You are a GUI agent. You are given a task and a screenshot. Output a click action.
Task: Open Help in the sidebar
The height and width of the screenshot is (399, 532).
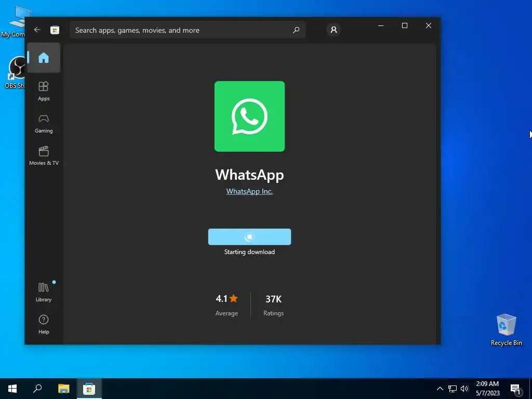point(44,324)
